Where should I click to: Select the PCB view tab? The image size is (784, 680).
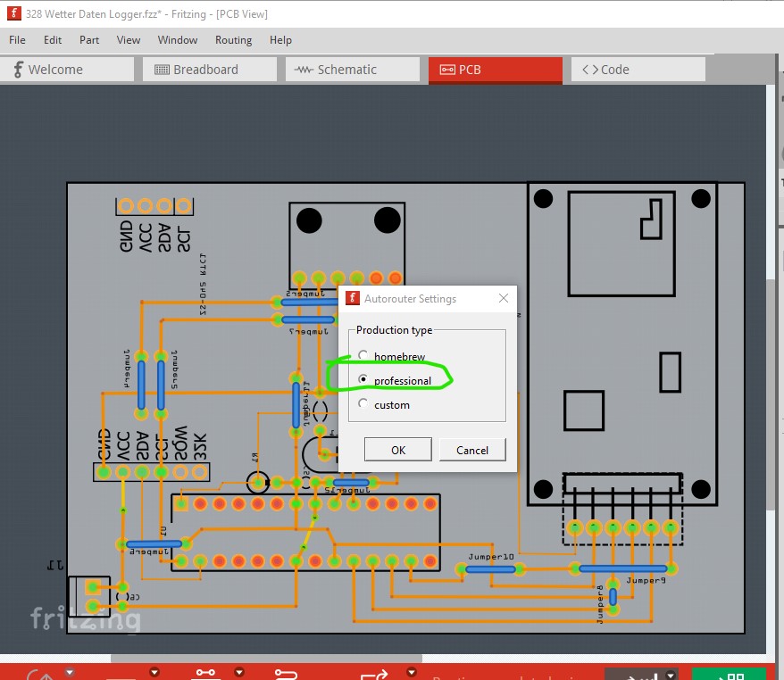click(495, 70)
